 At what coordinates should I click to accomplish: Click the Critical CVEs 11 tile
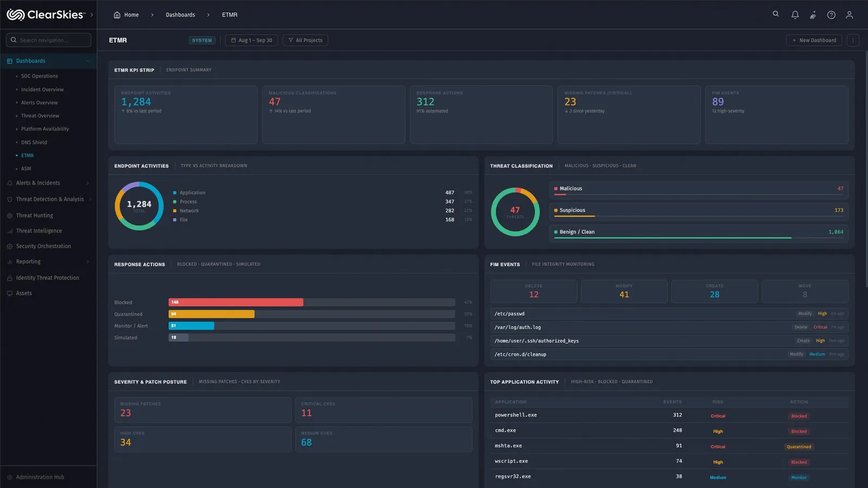(x=384, y=410)
